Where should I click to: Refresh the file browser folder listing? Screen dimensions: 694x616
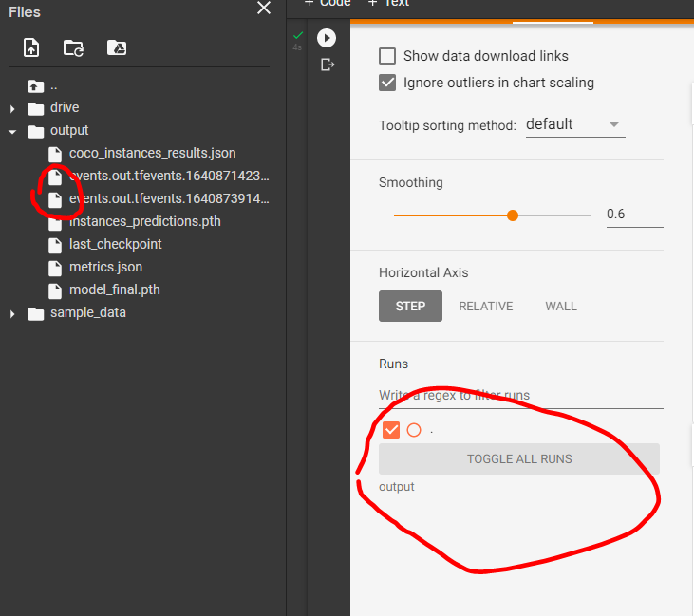[x=73, y=47]
